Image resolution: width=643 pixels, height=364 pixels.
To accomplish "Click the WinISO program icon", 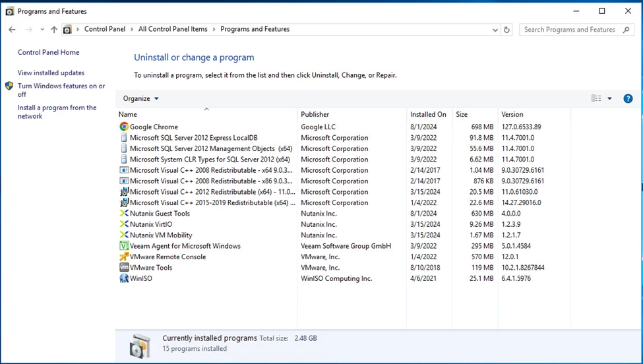I will tap(124, 278).
